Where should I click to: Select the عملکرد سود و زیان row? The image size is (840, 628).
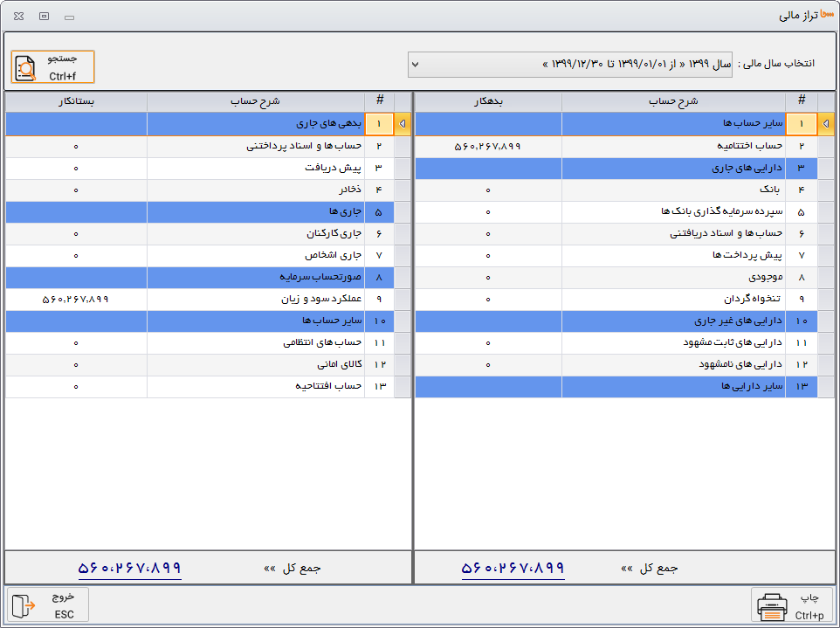click(x=270, y=299)
